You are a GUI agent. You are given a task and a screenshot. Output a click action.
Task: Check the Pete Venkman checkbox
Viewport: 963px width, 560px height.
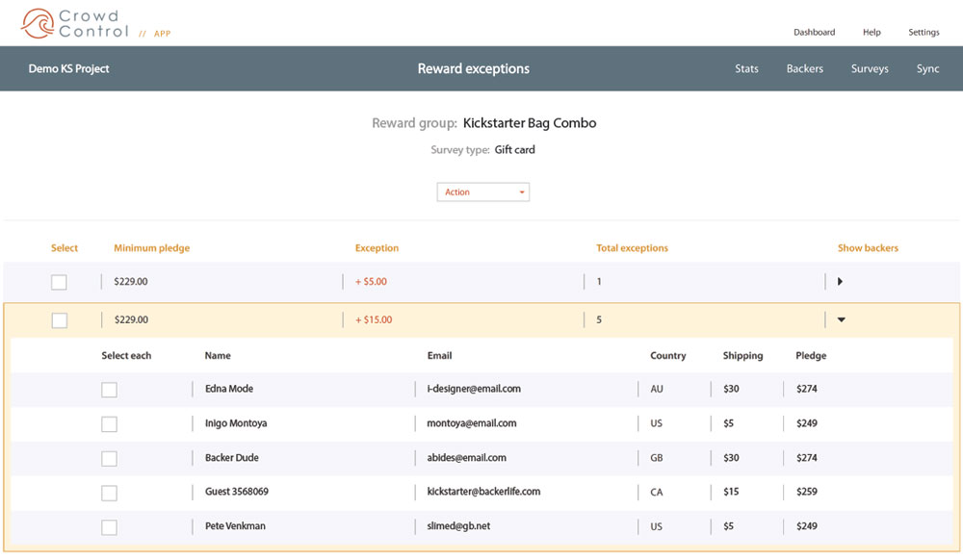point(110,527)
